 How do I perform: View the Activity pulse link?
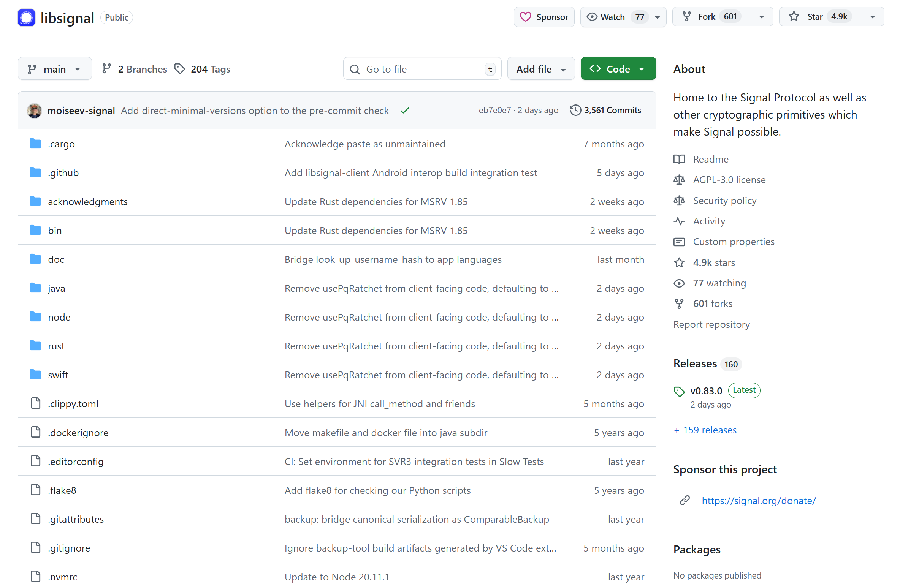(709, 221)
